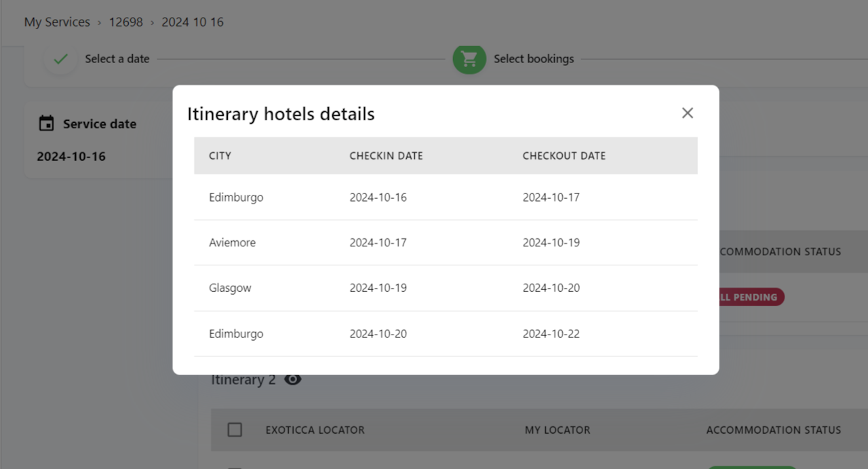Select the 2024 10 16 breadcrumb item
Screen dimensions: 868x469
193,22
